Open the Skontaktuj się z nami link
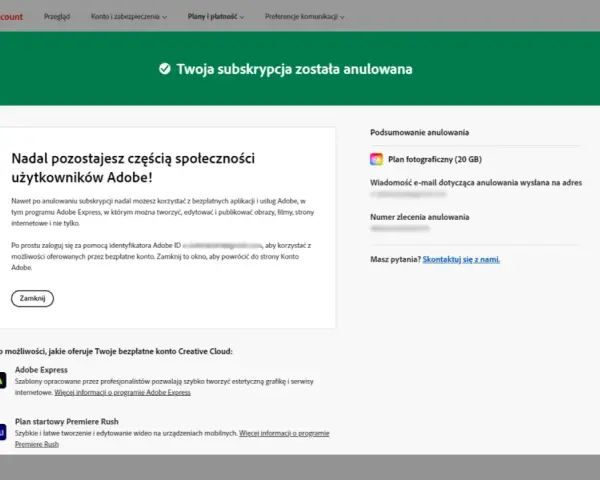 point(461,260)
